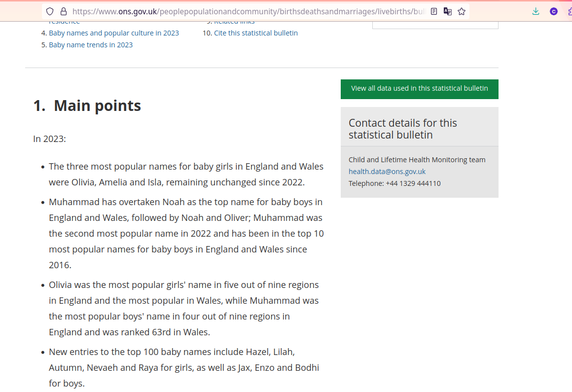Toggle reader view icon
572x392 pixels.
(x=434, y=11)
